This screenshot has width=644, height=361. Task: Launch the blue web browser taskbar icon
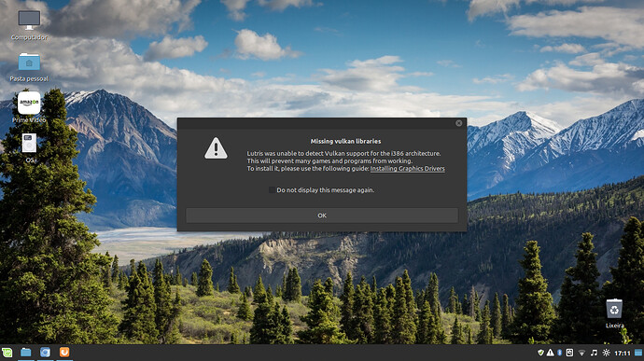point(45,353)
